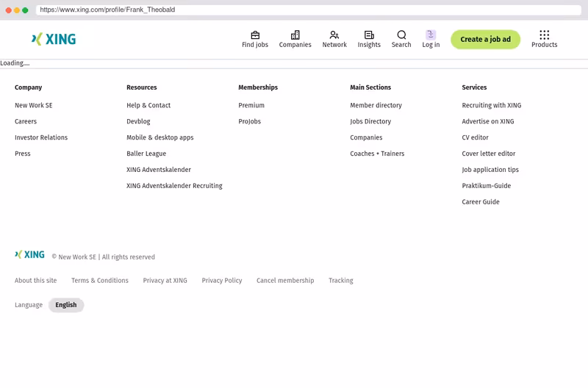Click About this site link
588x388 pixels.
point(35,281)
